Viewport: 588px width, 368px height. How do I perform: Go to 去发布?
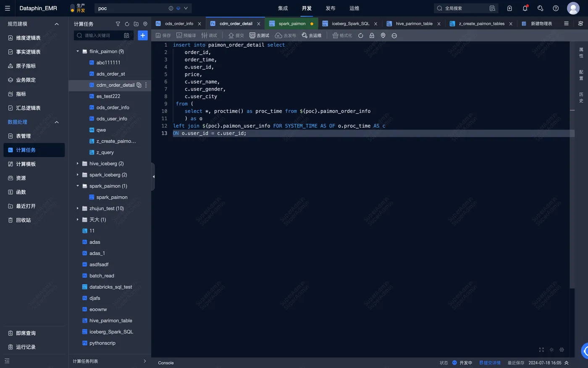click(286, 36)
